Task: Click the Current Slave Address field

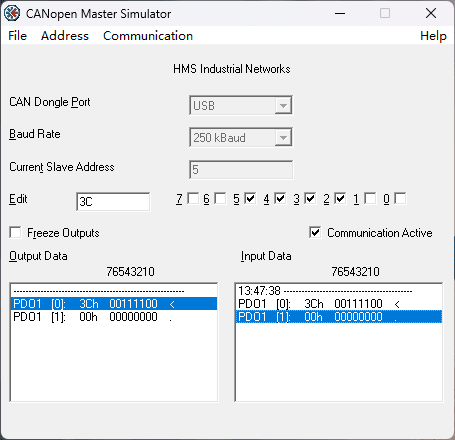Action: [x=241, y=170]
